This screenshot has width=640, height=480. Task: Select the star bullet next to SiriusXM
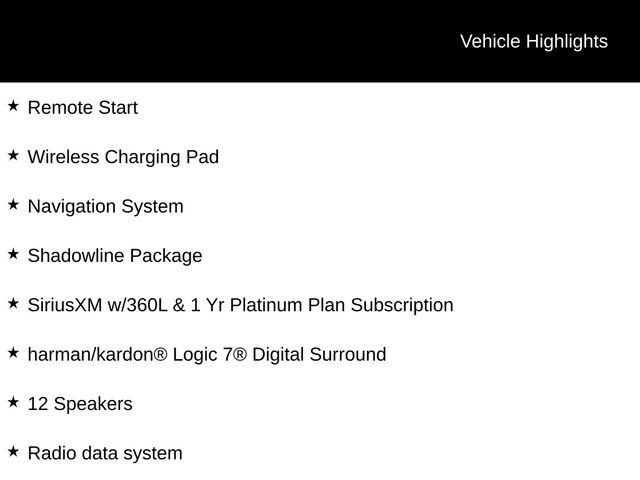click(x=13, y=303)
